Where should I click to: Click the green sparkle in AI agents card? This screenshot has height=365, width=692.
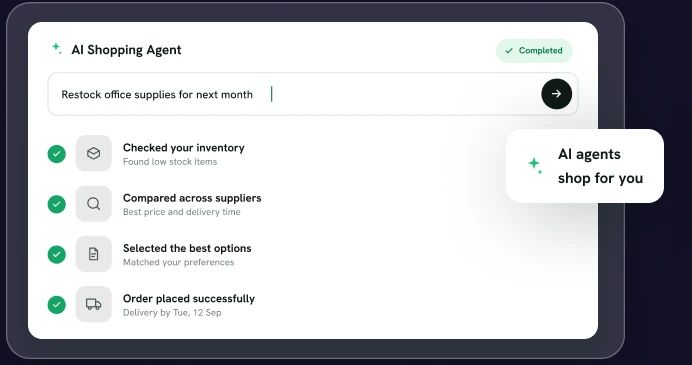(x=535, y=166)
